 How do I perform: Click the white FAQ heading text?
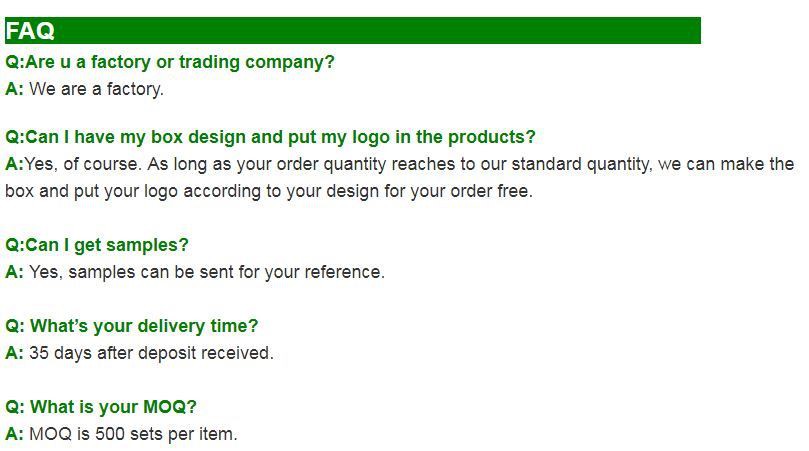click(x=30, y=31)
